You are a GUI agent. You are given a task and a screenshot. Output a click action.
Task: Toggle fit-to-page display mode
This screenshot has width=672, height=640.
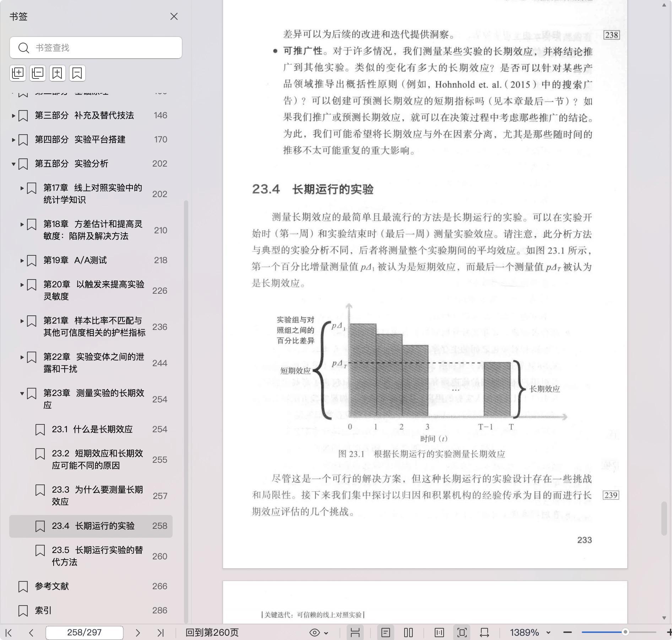(462, 633)
